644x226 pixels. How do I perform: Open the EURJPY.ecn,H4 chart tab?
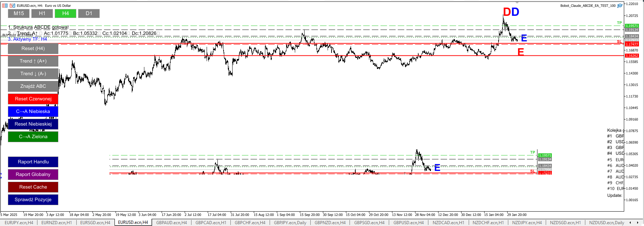19,223
